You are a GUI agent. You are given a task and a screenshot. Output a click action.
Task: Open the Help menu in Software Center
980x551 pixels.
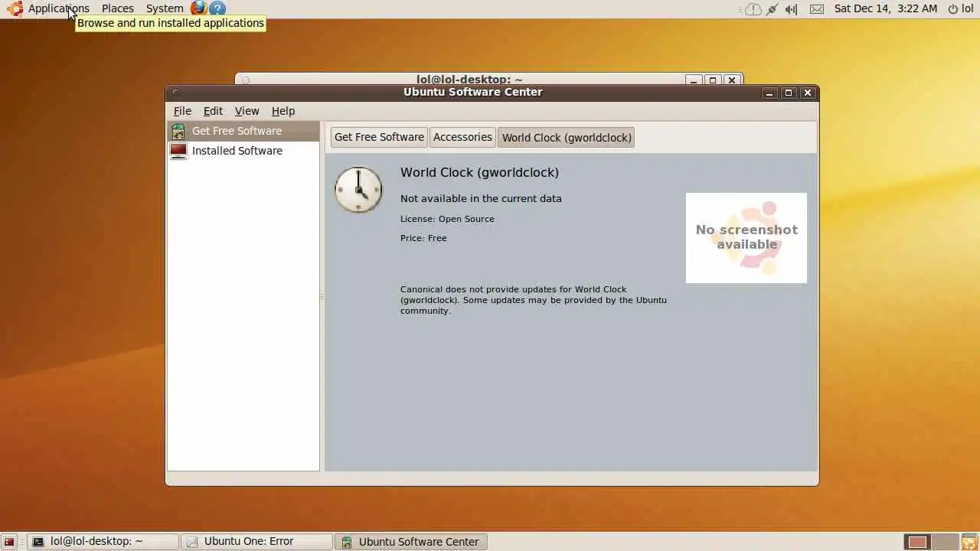(x=283, y=111)
